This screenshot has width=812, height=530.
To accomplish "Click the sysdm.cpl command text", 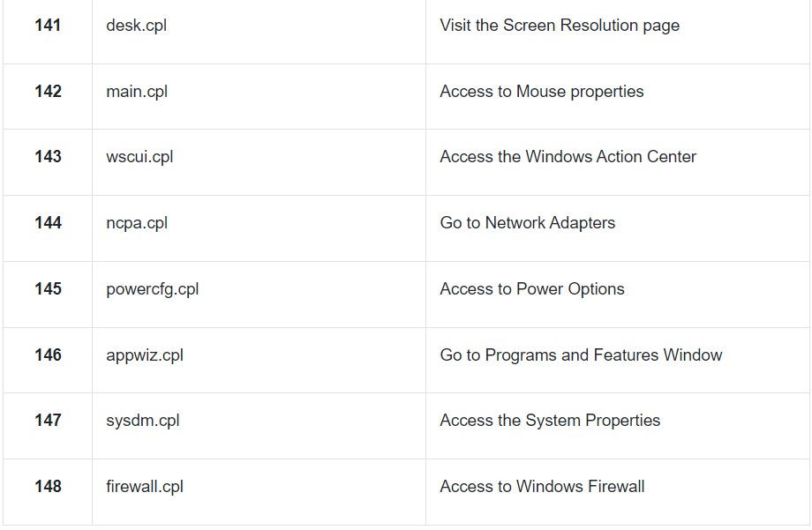I will [142, 421].
